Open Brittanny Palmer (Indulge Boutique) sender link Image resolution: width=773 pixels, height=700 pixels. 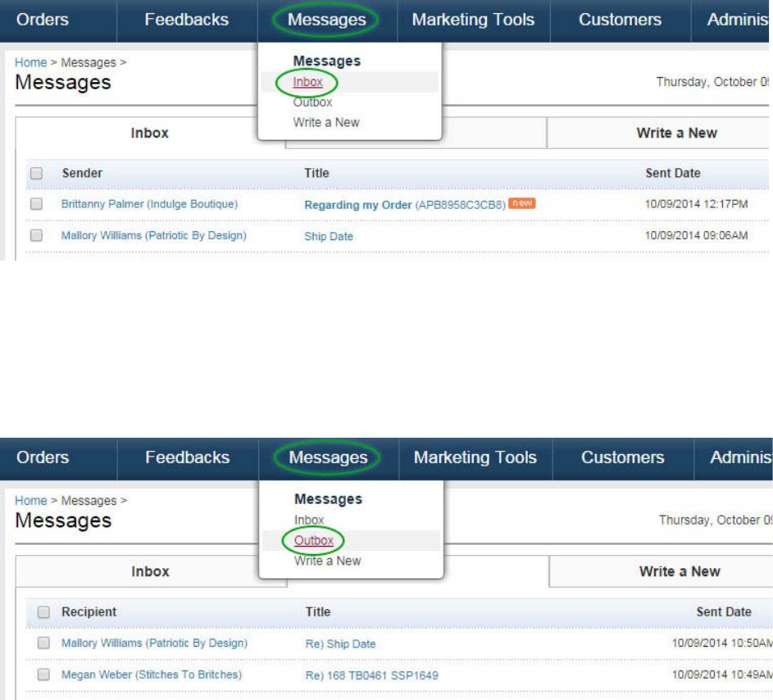click(149, 204)
